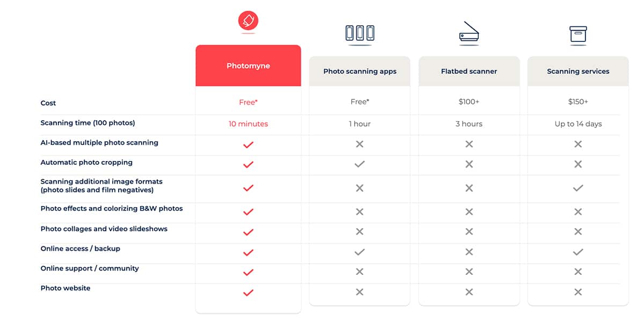644x321 pixels.
Task: Click Photomyne's red checkmark for Online support / community
Action: [x=248, y=272]
